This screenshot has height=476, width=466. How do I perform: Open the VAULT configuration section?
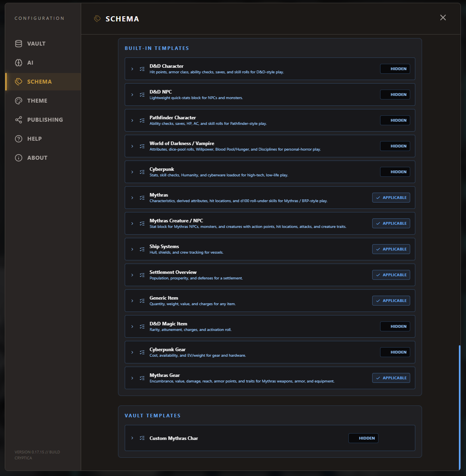coord(43,44)
